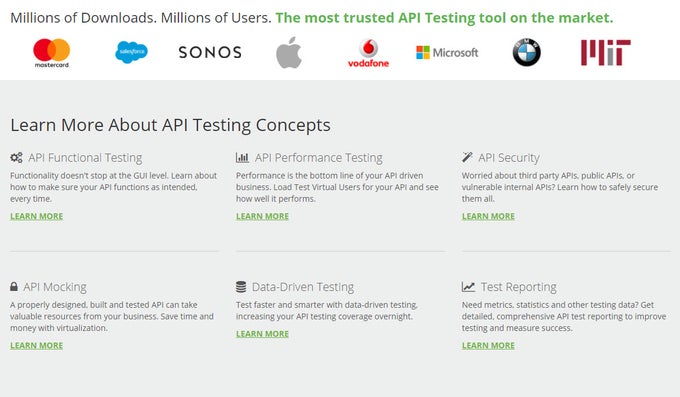
Task: Click the Apple logo
Action: click(289, 52)
